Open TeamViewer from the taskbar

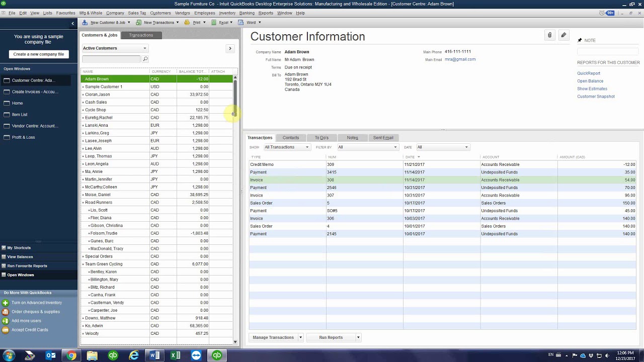(196, 355)
